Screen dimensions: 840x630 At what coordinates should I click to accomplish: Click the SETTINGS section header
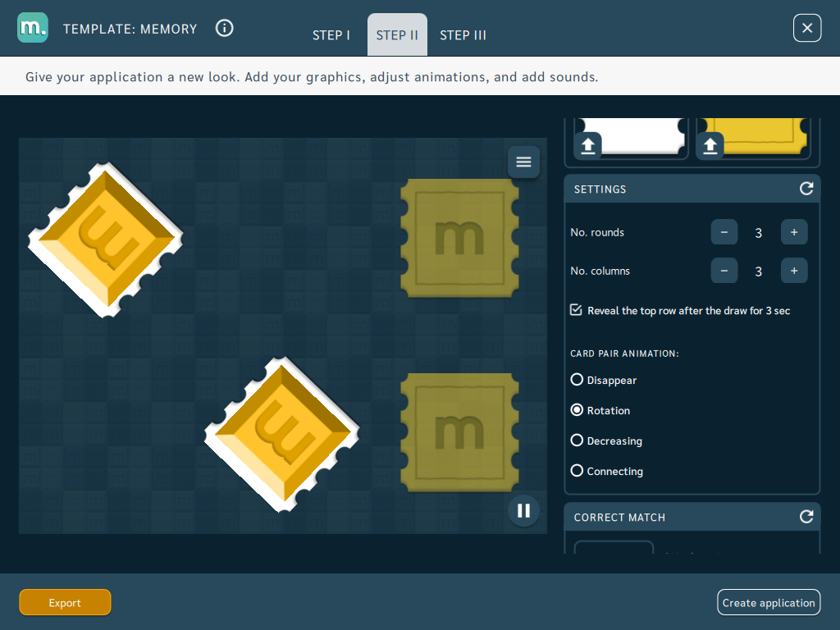pos(692,189)
